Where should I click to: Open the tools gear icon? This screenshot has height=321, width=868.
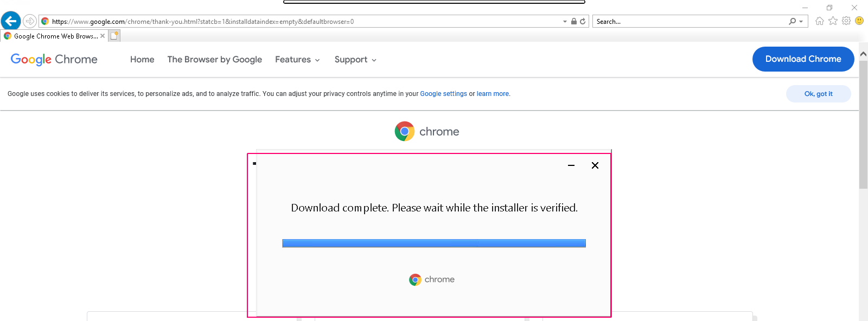[846, 21]
